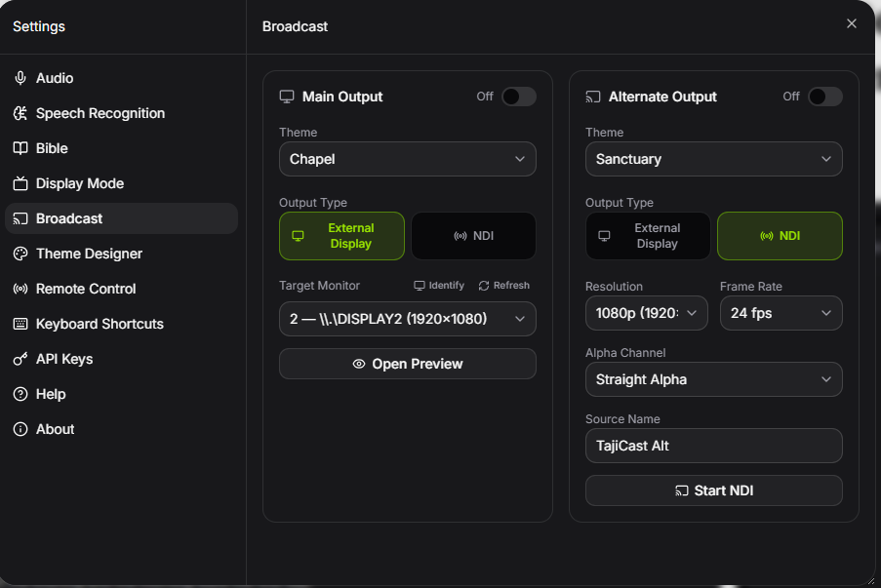
Task: Click the microphone icon beside Audio
Action: click(20, 78)
